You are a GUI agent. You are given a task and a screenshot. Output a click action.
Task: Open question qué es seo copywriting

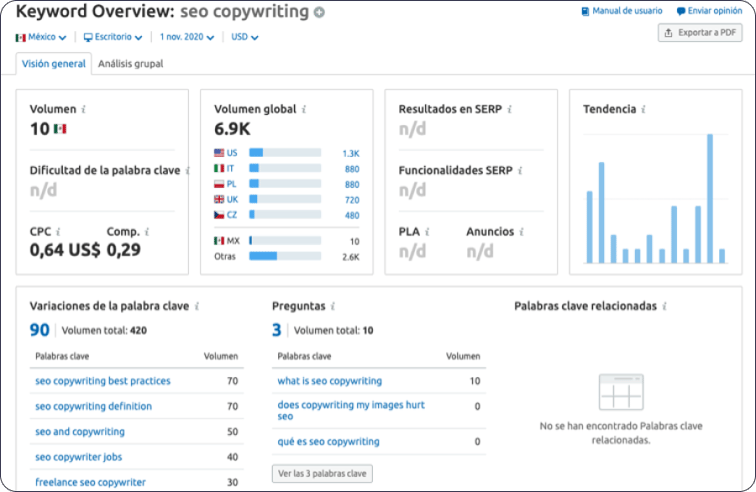click(328, 441)
